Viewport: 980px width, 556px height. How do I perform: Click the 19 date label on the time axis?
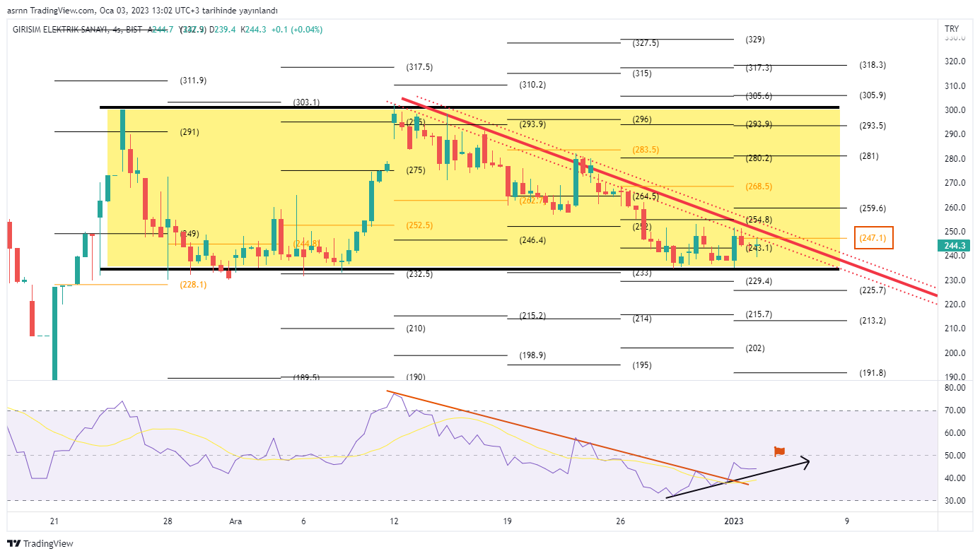[507, 521]
